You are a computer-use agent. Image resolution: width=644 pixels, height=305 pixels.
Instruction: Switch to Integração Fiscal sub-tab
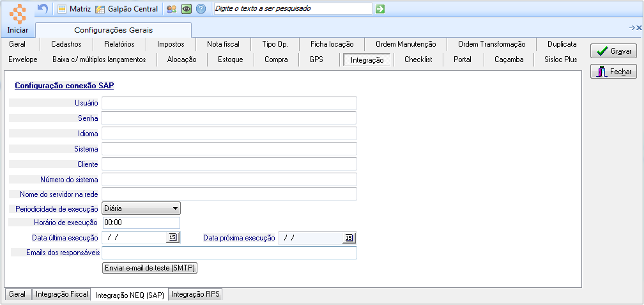click(61, 294)
